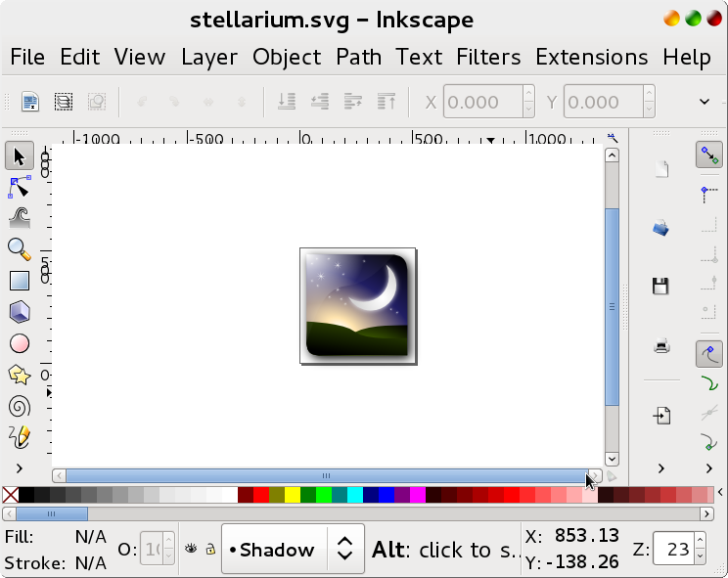
Task: Toggle snap nodes or handles
Action: click(709, 354)
